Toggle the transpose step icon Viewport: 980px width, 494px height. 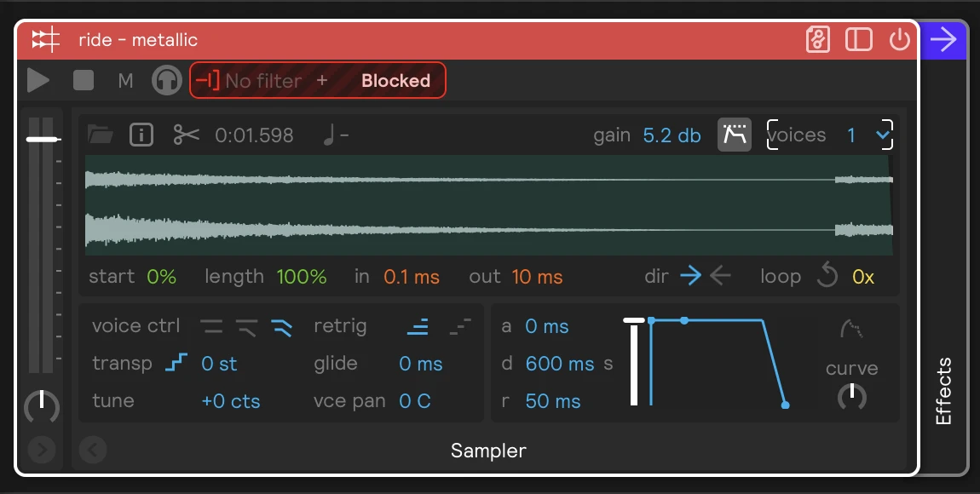[x=176, y=362]
